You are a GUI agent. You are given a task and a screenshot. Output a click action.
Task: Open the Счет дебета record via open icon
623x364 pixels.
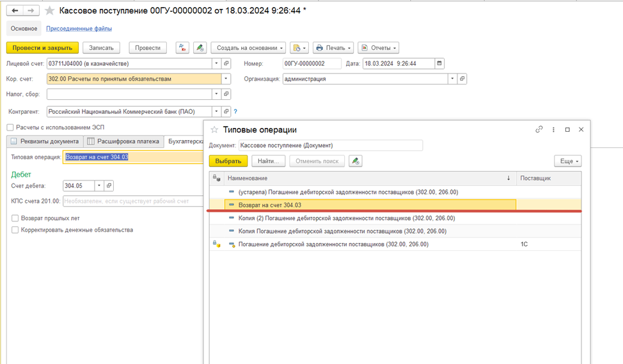[109, 186]
